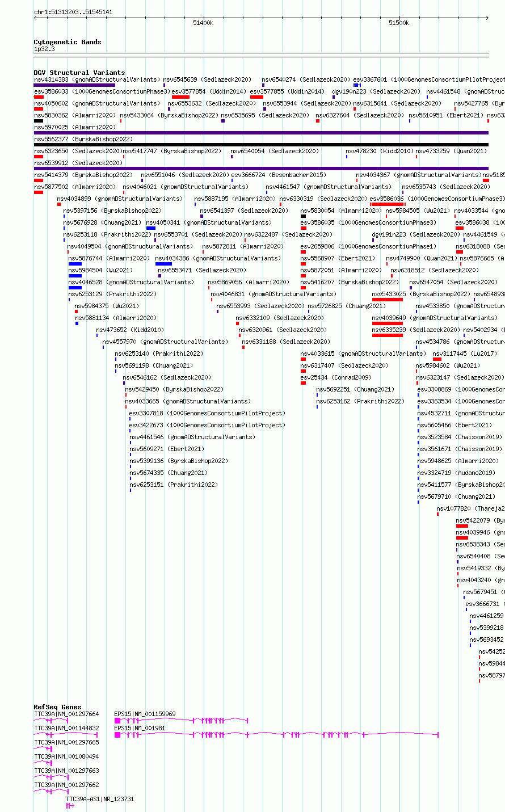Viewport: 505px width, 812px height.
Task: Open the DGV Structural Variants track title
Action: (x=79, y=73)
